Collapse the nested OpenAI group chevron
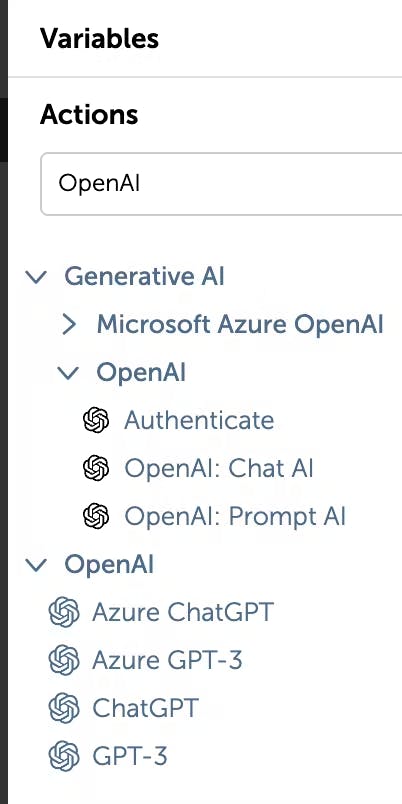Viewport: 402px width, 804px height. [68, 373]
